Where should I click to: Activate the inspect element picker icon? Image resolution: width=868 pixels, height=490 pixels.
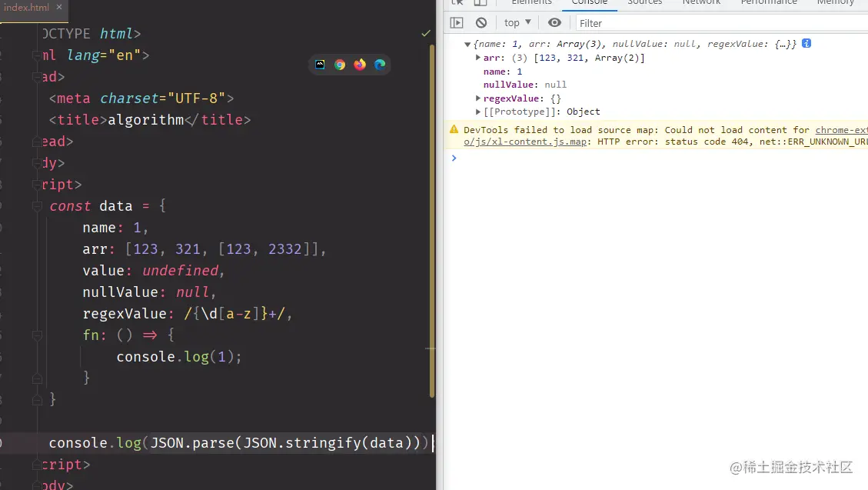pos(457,3)
